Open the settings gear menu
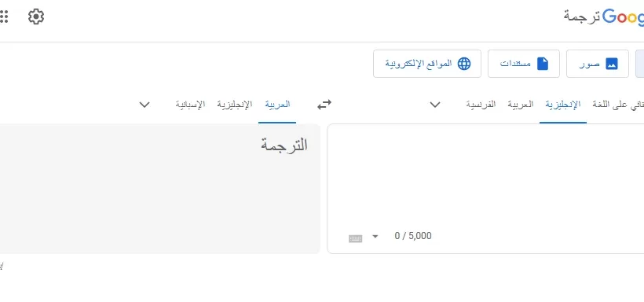The width and height of the screenshot is (644, 302). pos(36,17)
